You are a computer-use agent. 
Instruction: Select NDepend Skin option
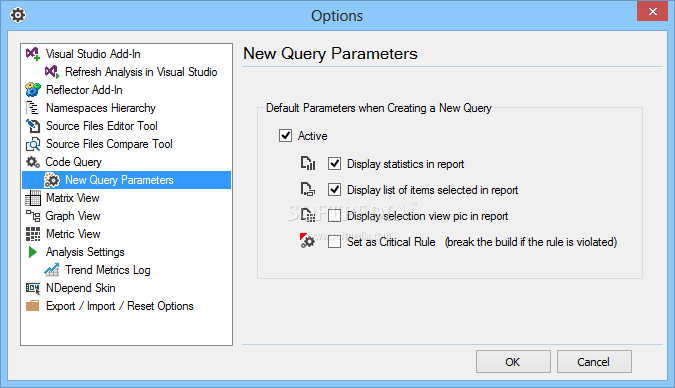81,288
